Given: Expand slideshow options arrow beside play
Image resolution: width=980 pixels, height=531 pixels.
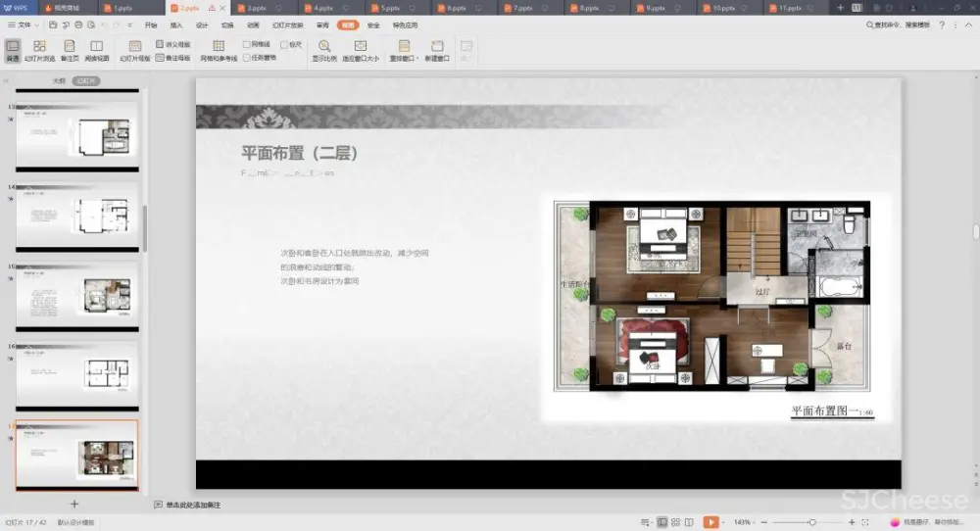Looking at the screenshot, I should (x=723, y=521).
